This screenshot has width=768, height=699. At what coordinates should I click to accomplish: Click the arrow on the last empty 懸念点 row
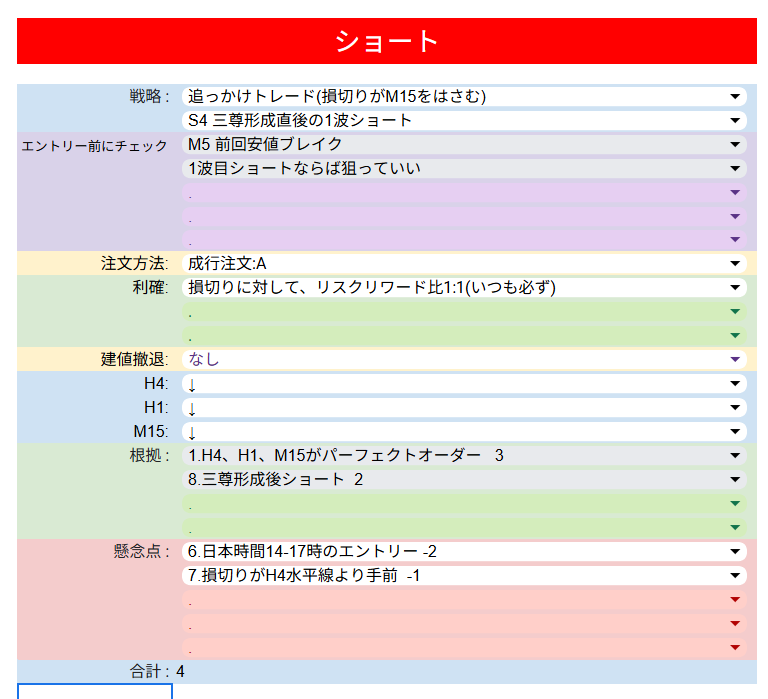(736, 648)
